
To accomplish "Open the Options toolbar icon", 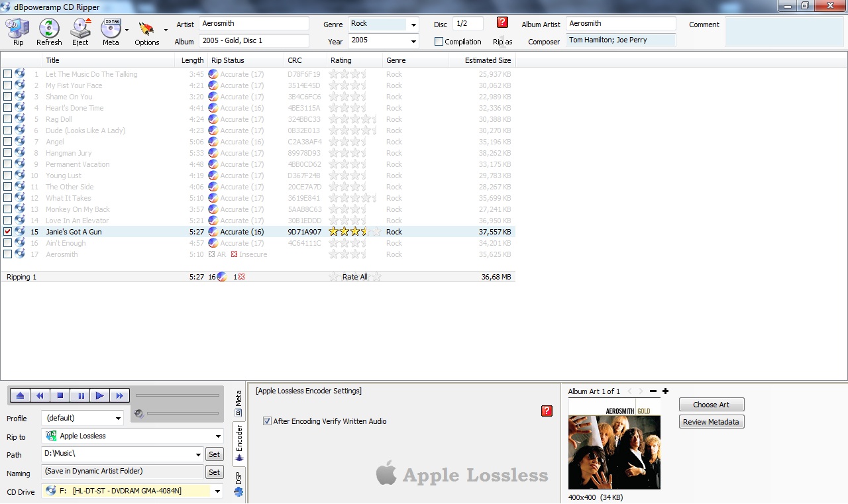I will point(146,31).
